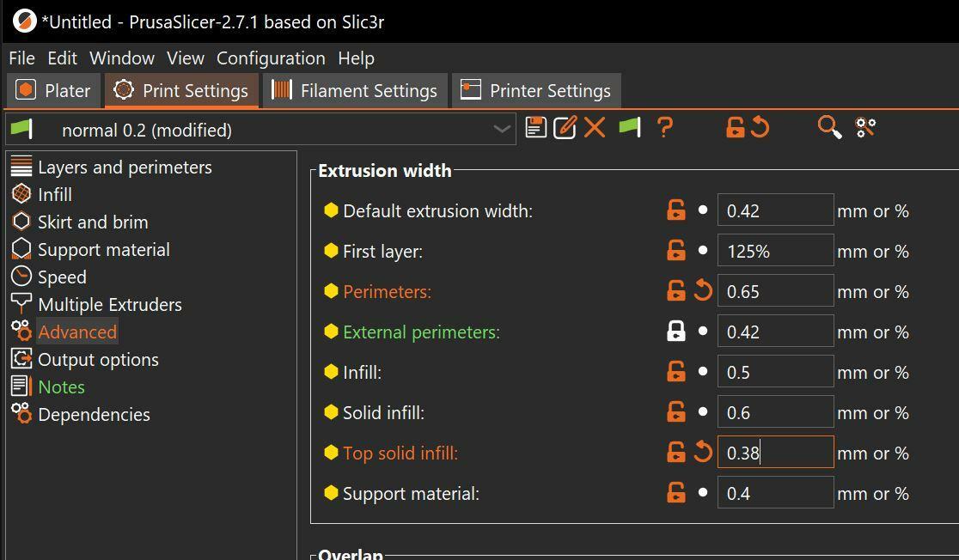This screenshot has width=959, height=560.
Task: Open the View menu
Action: [186, 58]
